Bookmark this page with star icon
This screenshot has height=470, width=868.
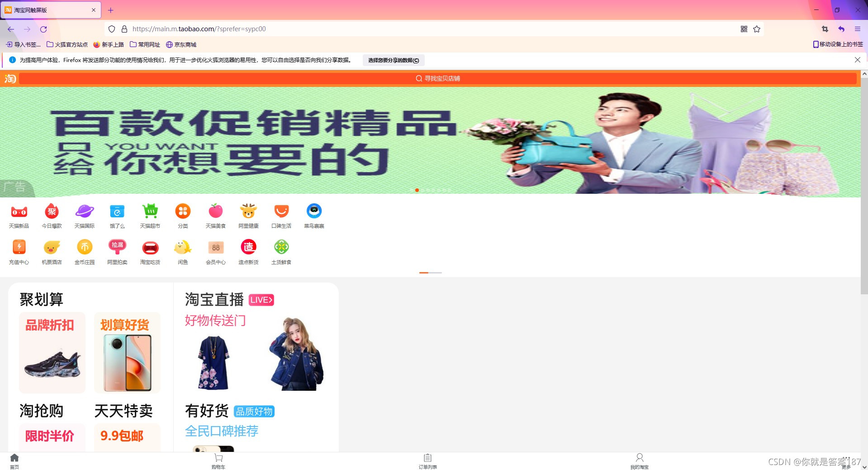click(x=757, y=29)
